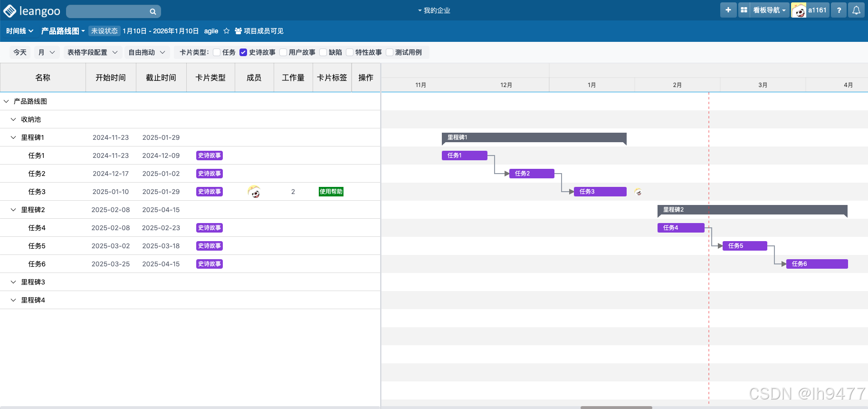Star the product roadmap board
Screen dimensions: 868x409
(x=227, y=31)
